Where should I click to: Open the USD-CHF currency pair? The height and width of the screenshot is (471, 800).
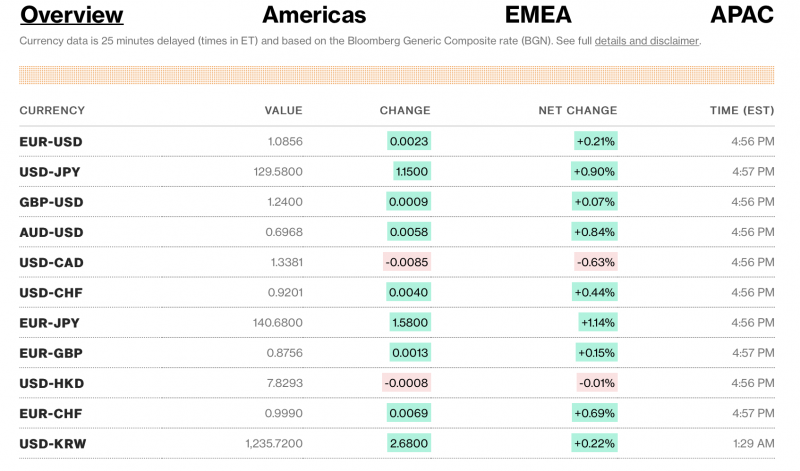[x=50, y=292]
